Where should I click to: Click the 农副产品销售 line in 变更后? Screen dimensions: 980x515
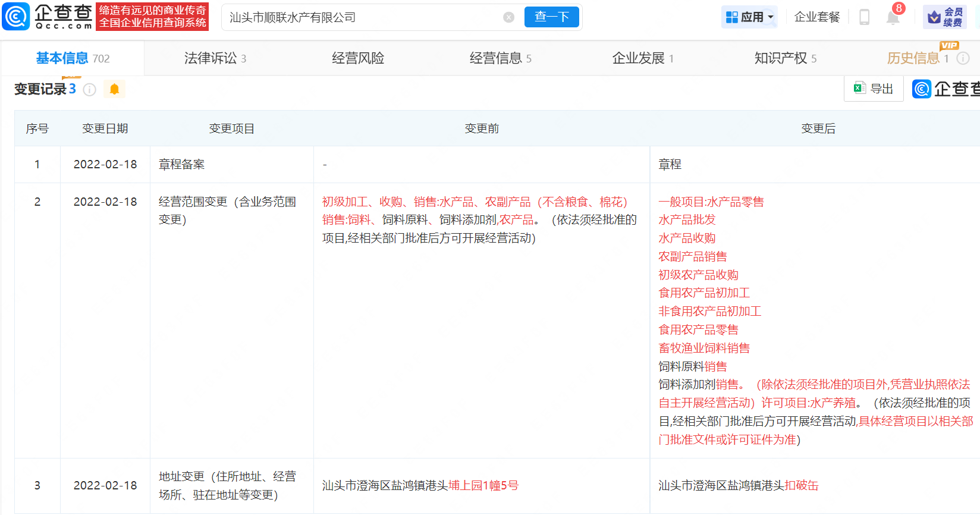coord(693,256)
